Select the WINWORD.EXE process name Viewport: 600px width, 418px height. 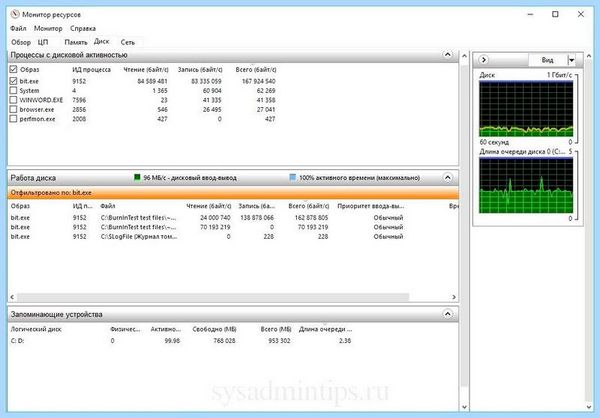pos(41,100)
